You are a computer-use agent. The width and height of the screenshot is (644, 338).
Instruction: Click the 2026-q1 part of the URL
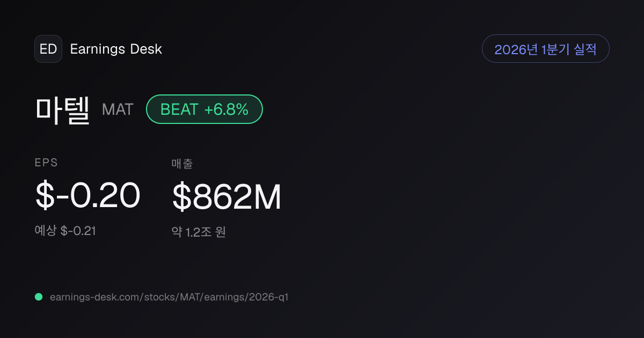coord(268,297)
